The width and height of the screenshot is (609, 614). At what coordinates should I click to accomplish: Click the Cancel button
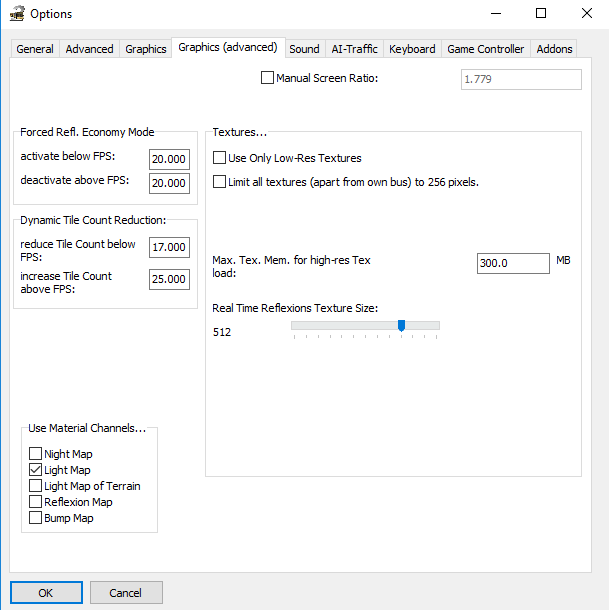click(x=126, y=593)
